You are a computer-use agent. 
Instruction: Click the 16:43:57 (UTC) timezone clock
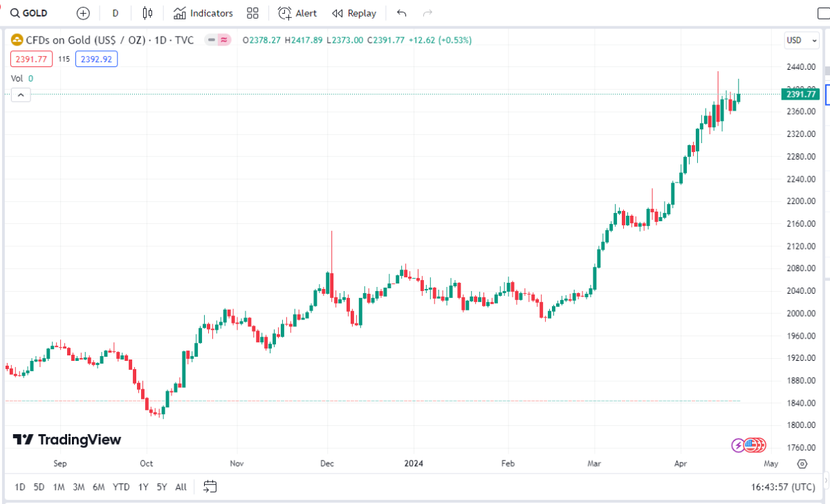coord(782,487)
